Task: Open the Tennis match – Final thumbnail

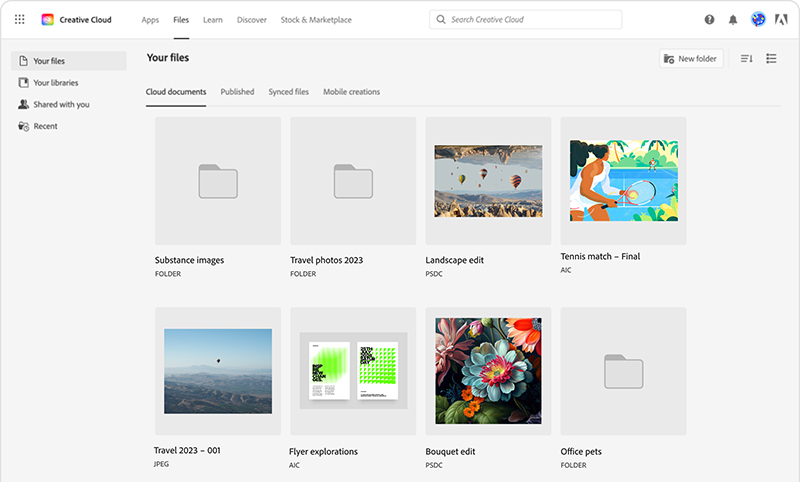Action: [623, 181]
